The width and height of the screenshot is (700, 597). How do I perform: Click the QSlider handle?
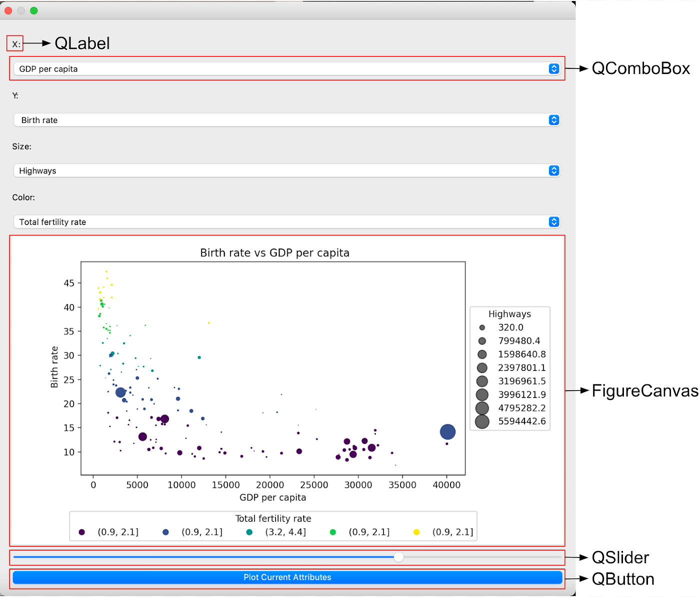point(398,556)
